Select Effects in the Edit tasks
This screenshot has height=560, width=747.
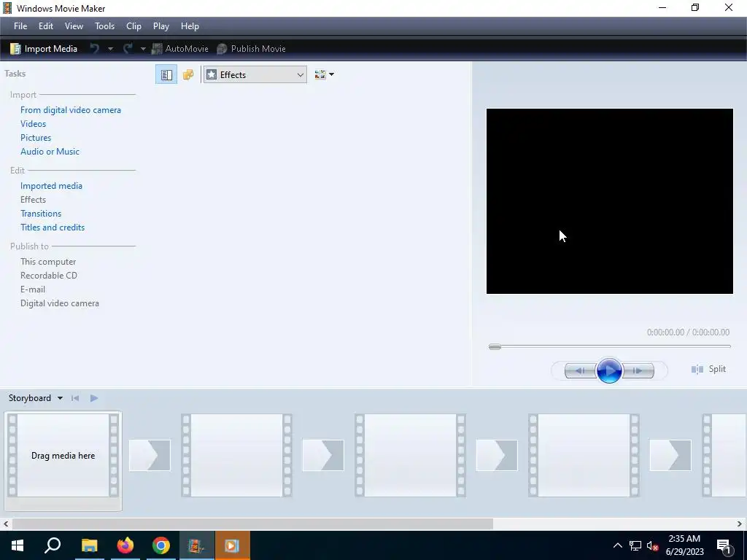click(34, 200)
